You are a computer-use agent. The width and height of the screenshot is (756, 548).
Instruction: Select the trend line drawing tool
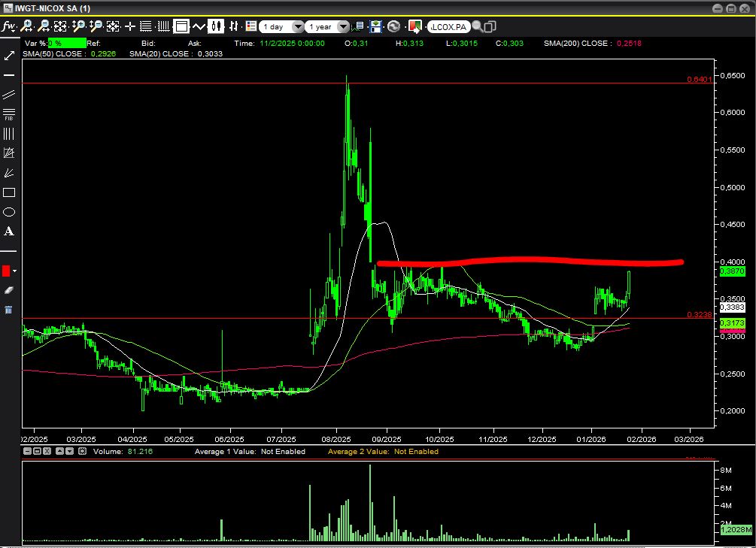pyautogui.click(x=9, y=56)
